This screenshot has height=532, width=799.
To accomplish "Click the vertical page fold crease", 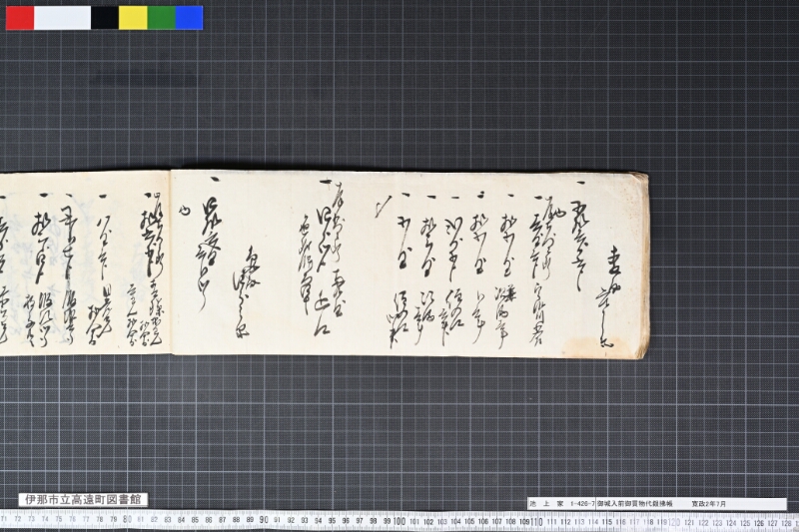I will [171, 262].
